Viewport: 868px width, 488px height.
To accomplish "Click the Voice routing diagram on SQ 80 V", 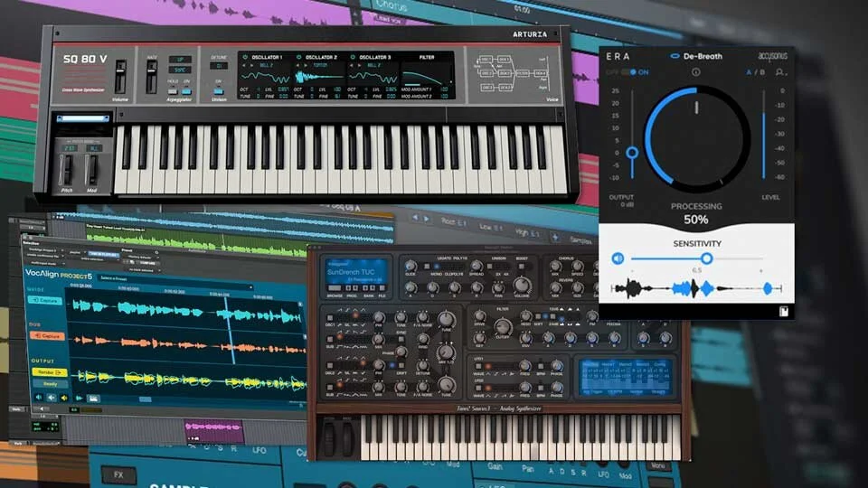I will [x=514, y=73].
